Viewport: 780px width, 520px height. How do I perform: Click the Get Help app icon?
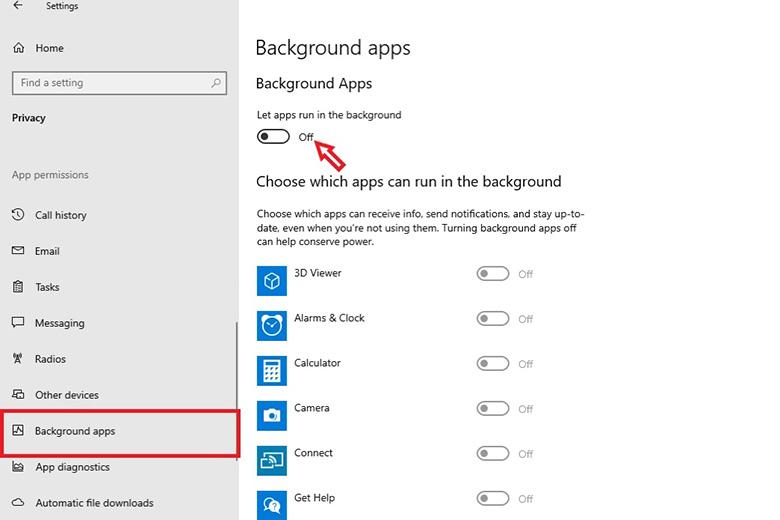[x=272, y=505]
